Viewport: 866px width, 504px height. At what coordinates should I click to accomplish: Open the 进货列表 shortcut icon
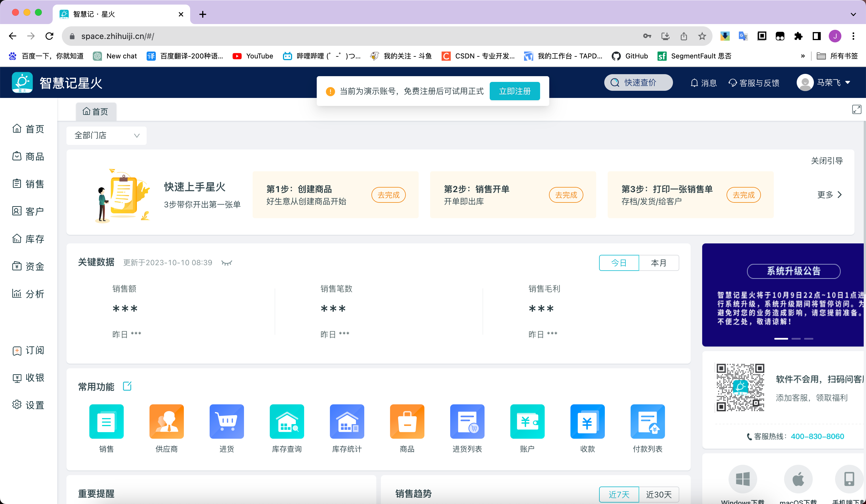(x=467, y=421)
